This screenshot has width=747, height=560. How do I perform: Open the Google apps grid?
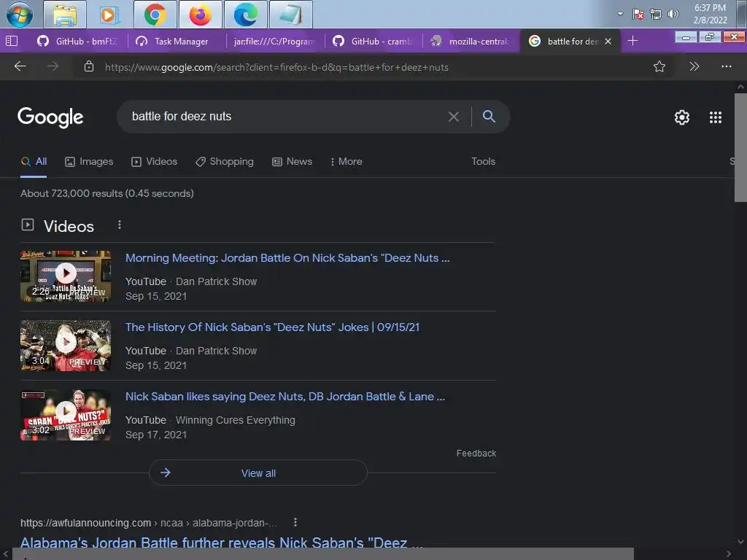[x=716, y=117]
